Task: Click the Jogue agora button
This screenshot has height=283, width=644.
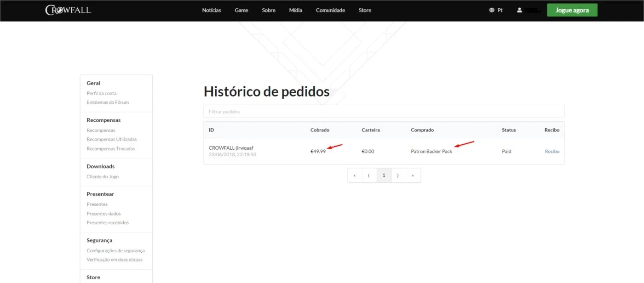Action: (572, 10)
